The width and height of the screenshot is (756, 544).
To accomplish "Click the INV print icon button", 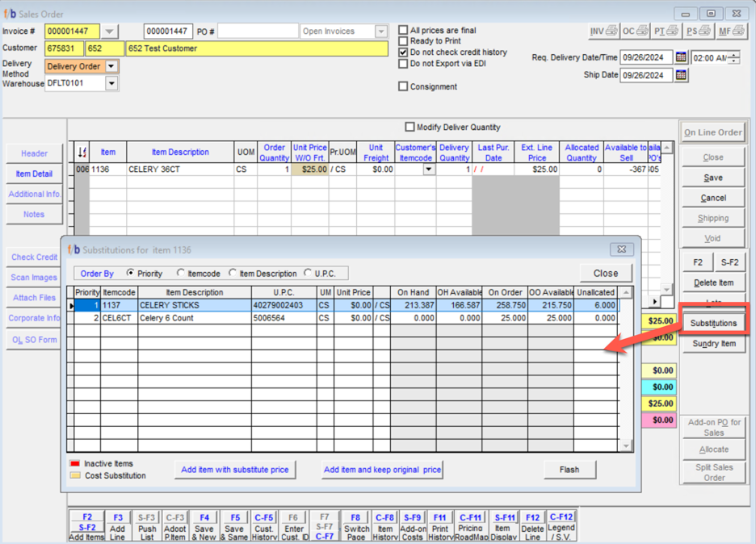I will [603, 31].
